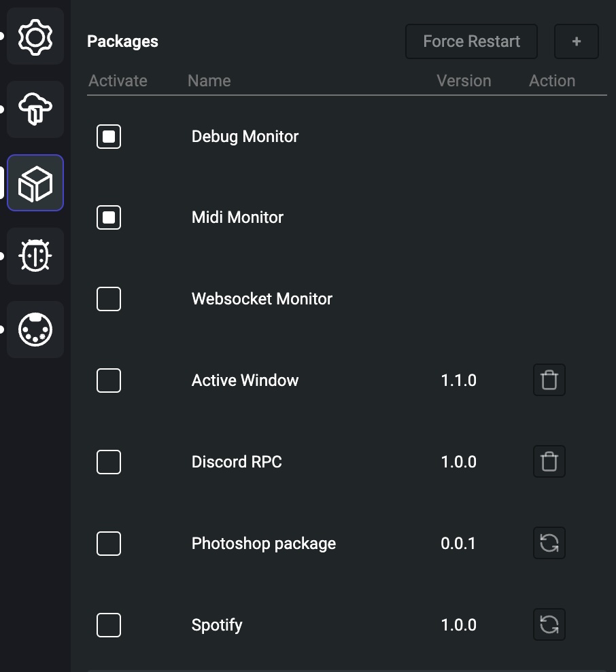The image size is (616, 672).
Task: Click the Version column header
Action: [x=464, y=81]
